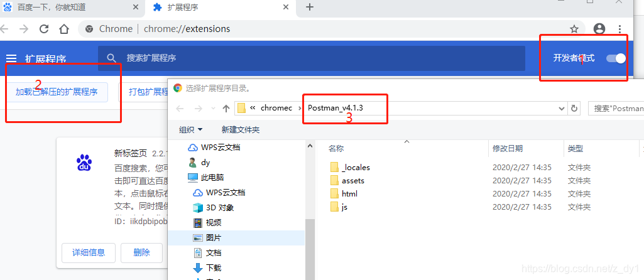Image resolution: width=644 pixels, height=280 pixels.
Task: Select the Postman_v4.1.3 path breadcrumb
Action: (335, 109)
